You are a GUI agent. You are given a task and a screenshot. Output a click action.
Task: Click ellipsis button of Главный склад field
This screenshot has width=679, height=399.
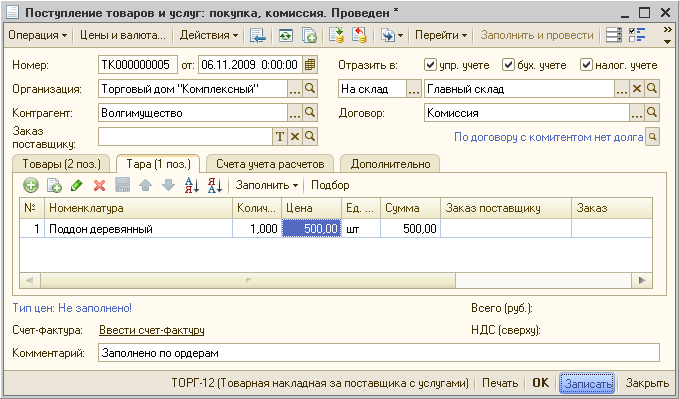click(622, 89)
